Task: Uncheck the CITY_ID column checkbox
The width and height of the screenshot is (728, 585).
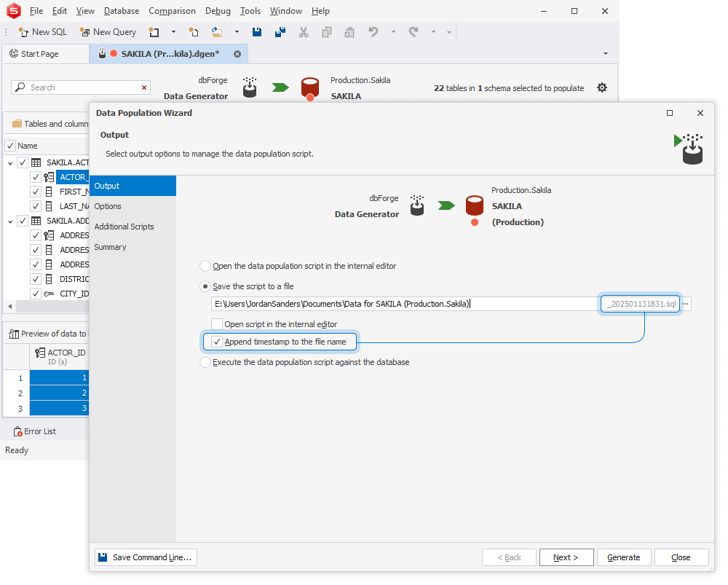Action: (35, 294)
